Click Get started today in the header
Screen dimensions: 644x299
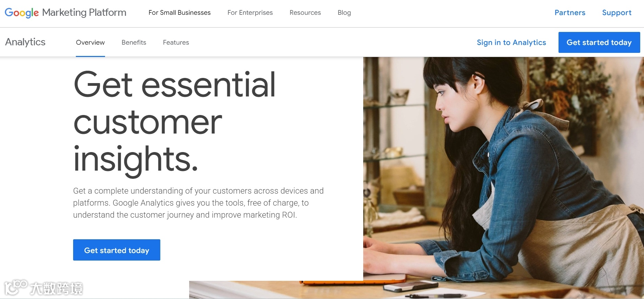click(599, 42)
